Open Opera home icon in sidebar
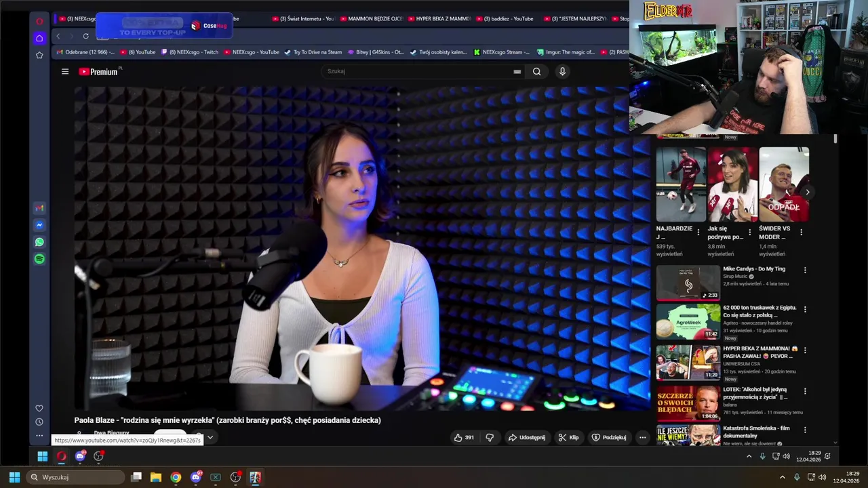This screenshot has width=868, height=488. (39, 38)
